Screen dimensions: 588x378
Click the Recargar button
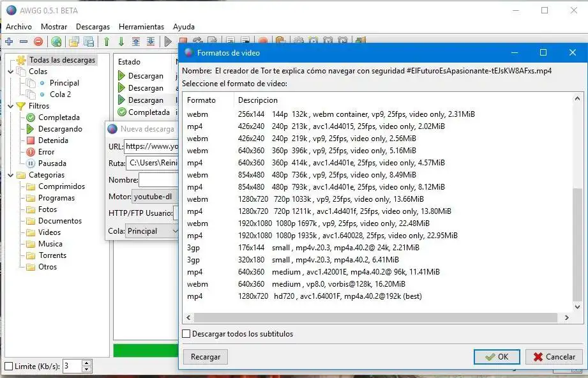[205, 357]
